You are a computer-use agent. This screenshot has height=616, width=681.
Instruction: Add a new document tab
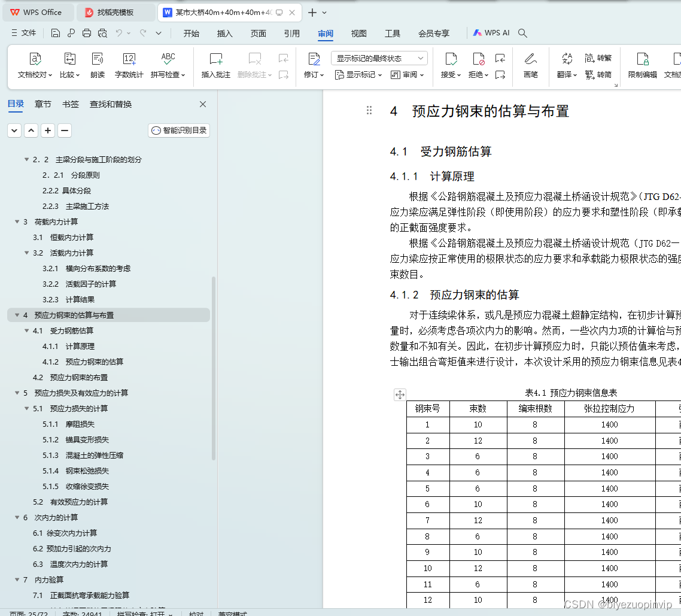pyautogui.click(x=312, y=13)
